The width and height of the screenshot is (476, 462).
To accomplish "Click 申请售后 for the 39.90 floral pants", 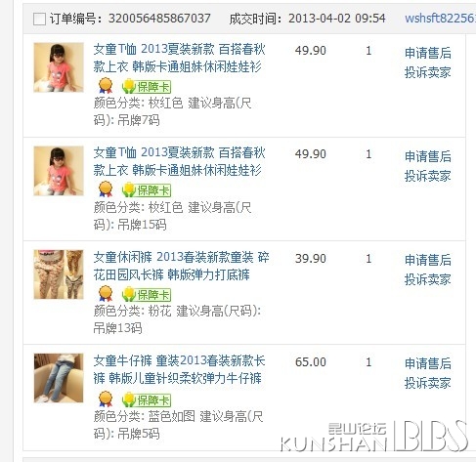I will click(428, 260).
